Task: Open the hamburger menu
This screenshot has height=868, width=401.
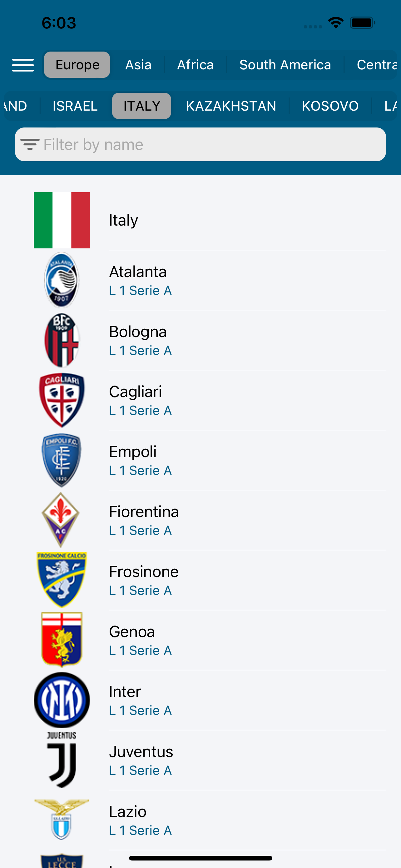Action: (x=23, y=65)
